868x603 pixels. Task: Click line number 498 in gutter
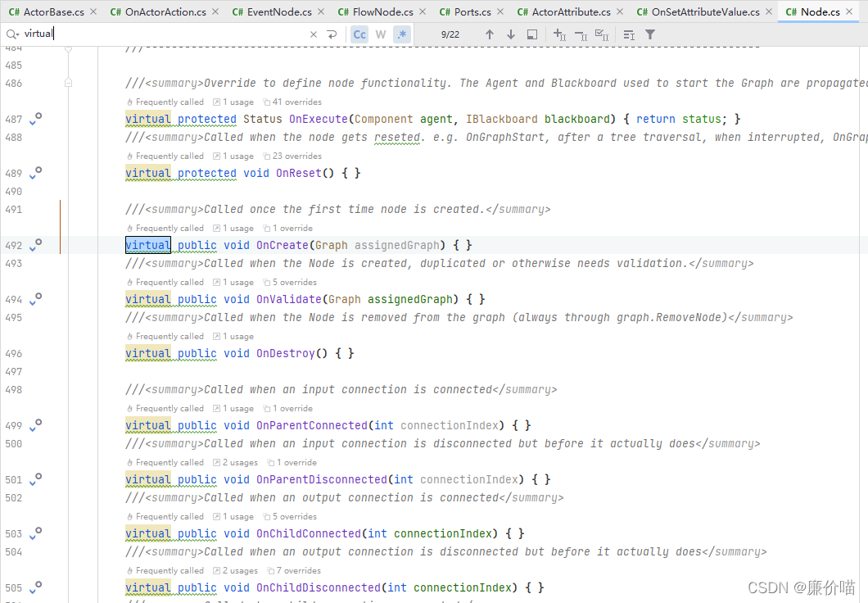(13, 389)
